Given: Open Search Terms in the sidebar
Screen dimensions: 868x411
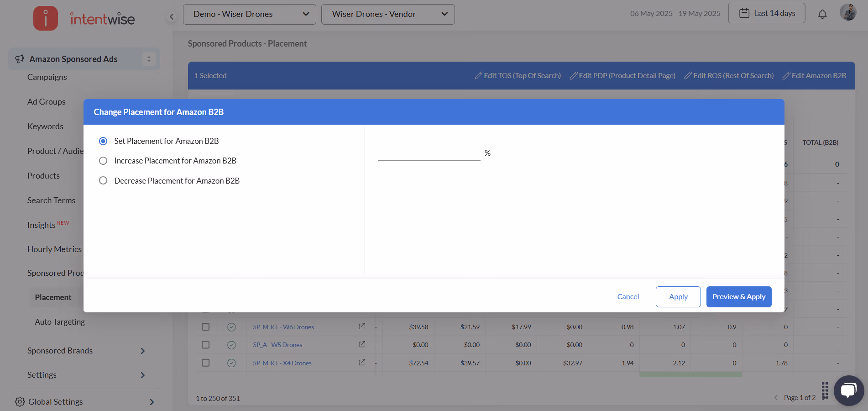Looking at the screenshot, I should [x=51, y=200].
